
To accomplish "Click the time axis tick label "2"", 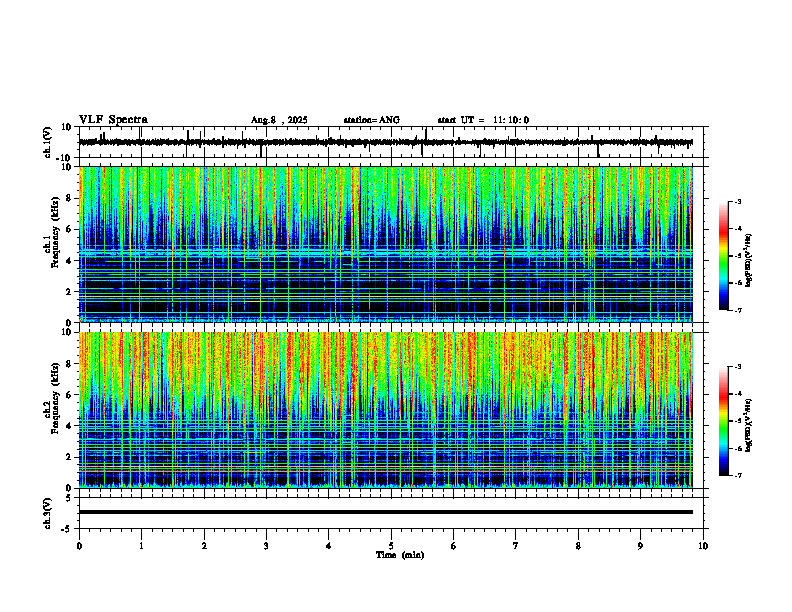I will pos(204,546).
